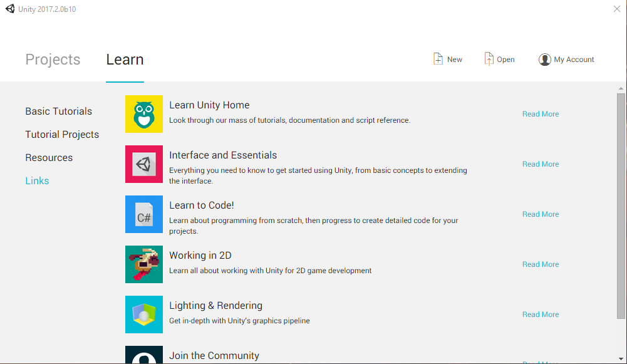Open Basic Tutorials from the sidebar
The image size is (627, 364).
coord(58,111)
